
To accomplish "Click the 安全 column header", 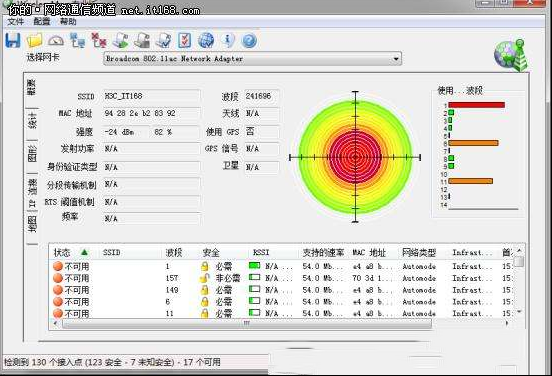I will pyautogui.click(x=211, y=252).
